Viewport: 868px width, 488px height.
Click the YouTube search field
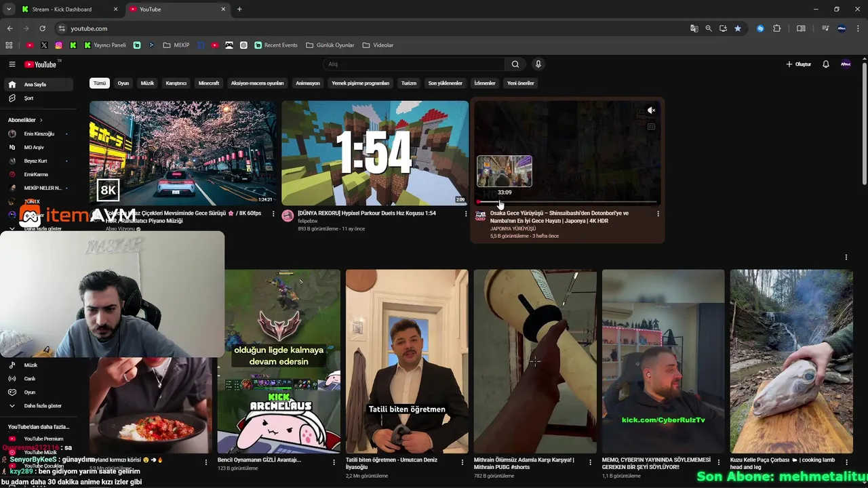tap(414, 64)
